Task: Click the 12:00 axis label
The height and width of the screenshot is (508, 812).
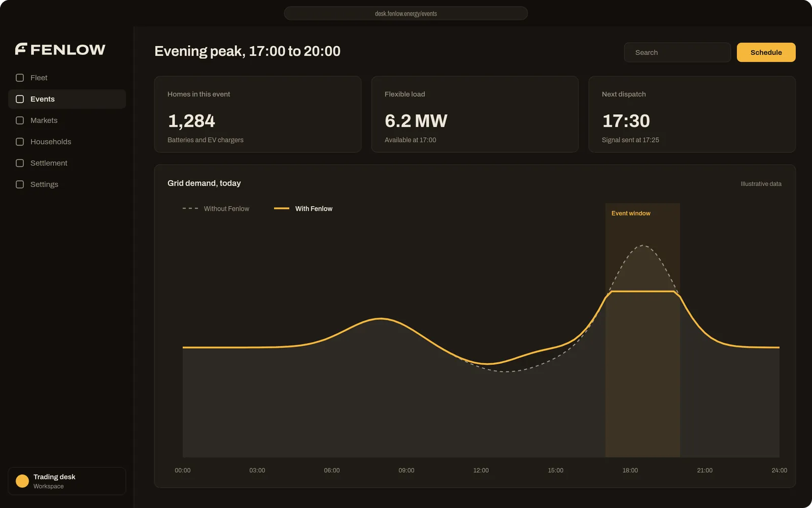Action: pos(481,470)
